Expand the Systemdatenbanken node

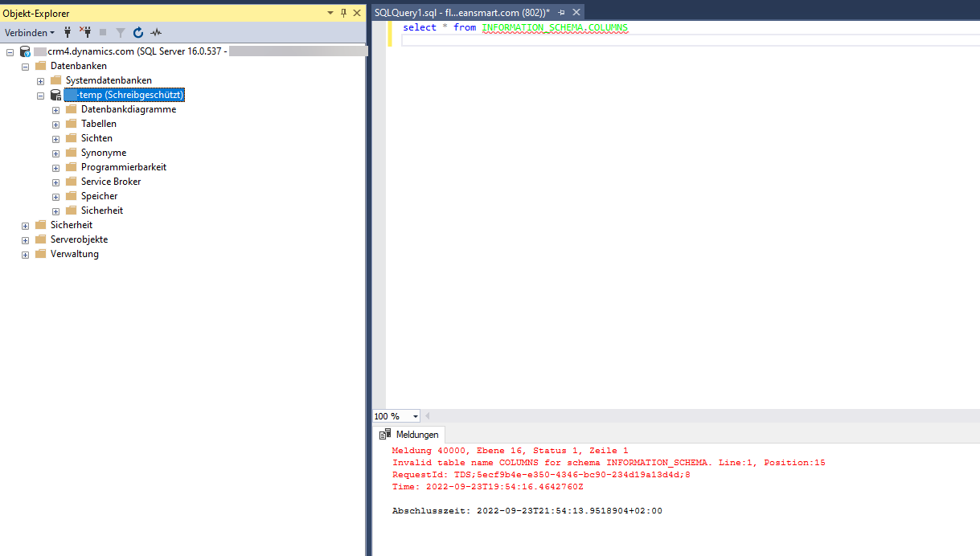point(39,80)
